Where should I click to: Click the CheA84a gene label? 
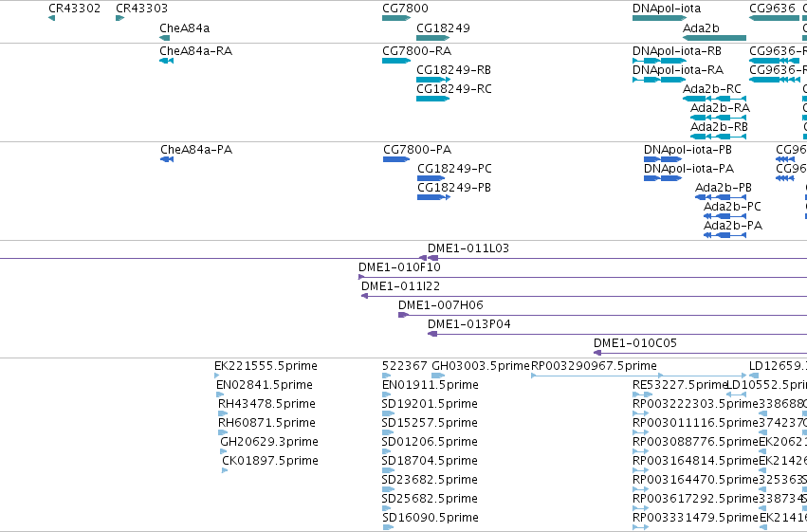point(184,28)
